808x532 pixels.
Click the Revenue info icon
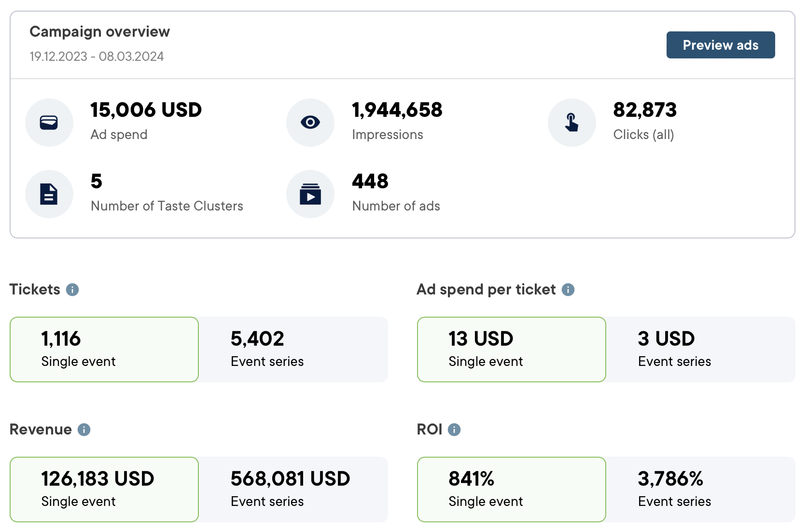point(83,429)
